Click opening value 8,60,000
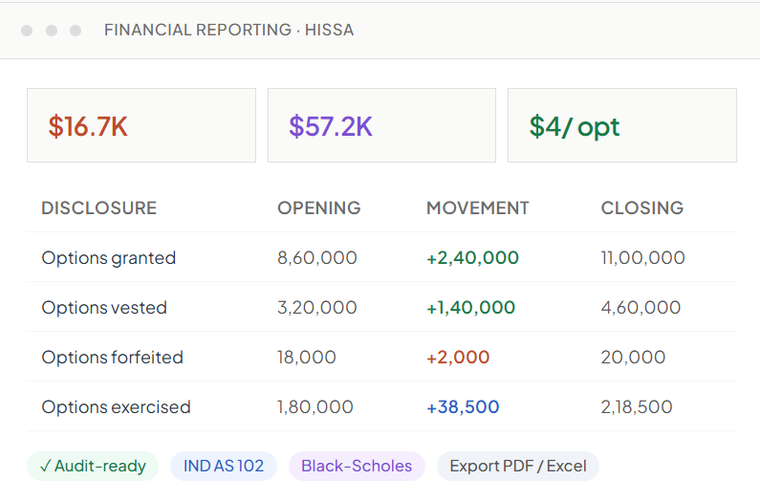This screenshot has width=760, height=502. point(317,258)
